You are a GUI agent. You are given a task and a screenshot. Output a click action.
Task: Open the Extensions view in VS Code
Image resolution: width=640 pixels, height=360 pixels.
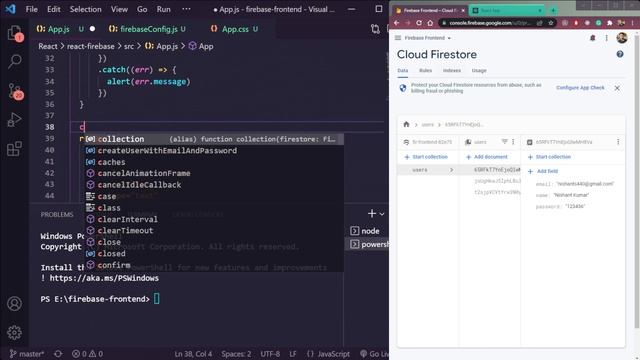(14, 149)
